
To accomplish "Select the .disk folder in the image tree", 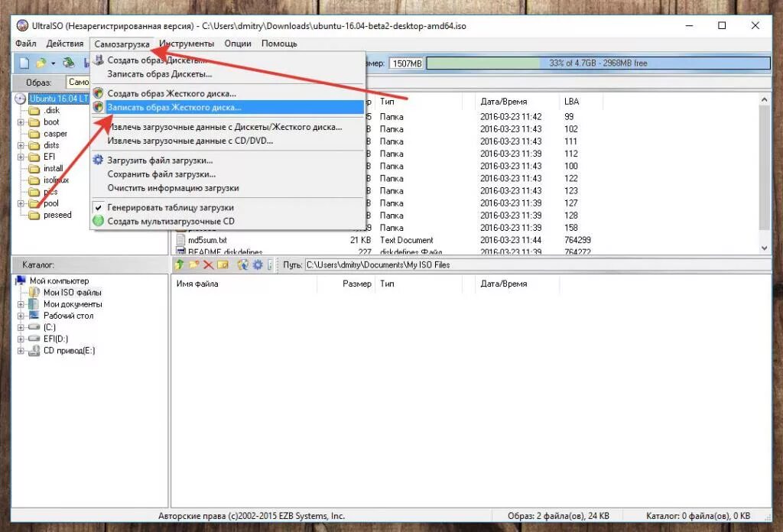I will (51, 110).
